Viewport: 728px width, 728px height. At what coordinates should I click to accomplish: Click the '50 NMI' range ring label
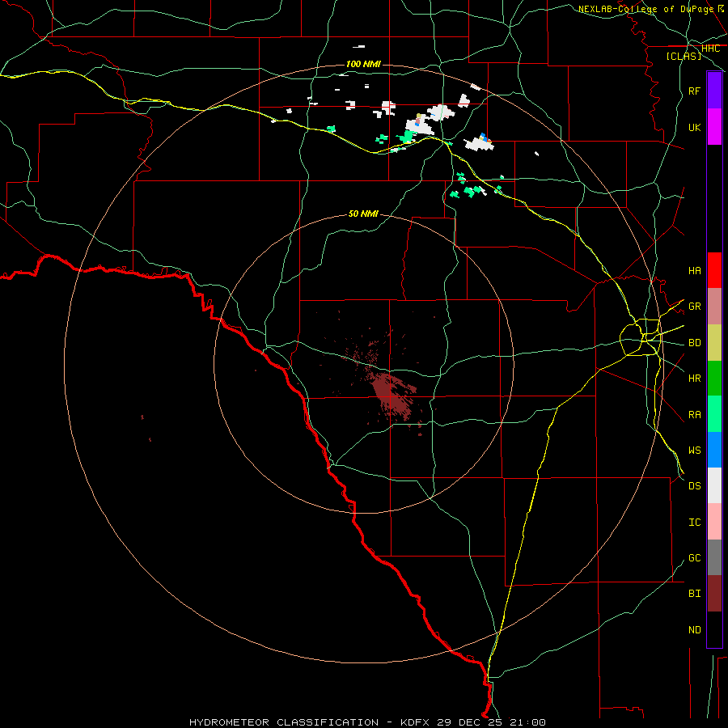point(363,214)
